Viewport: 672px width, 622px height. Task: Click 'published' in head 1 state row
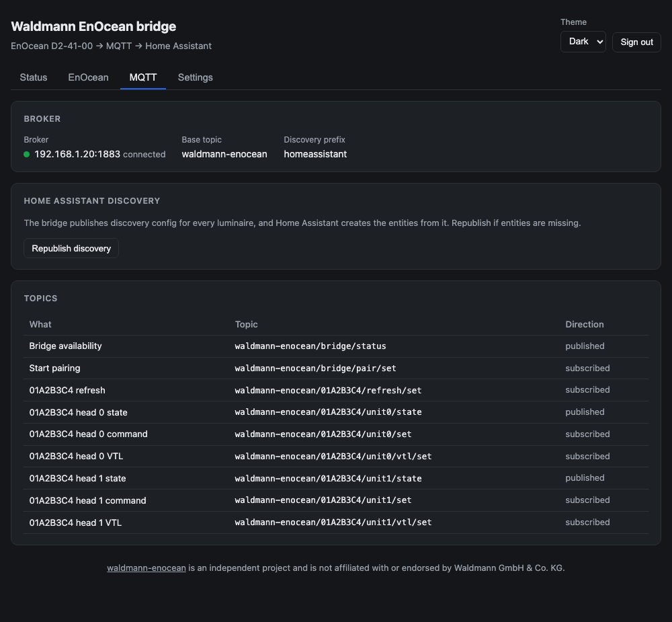click(x=585, y=478)
